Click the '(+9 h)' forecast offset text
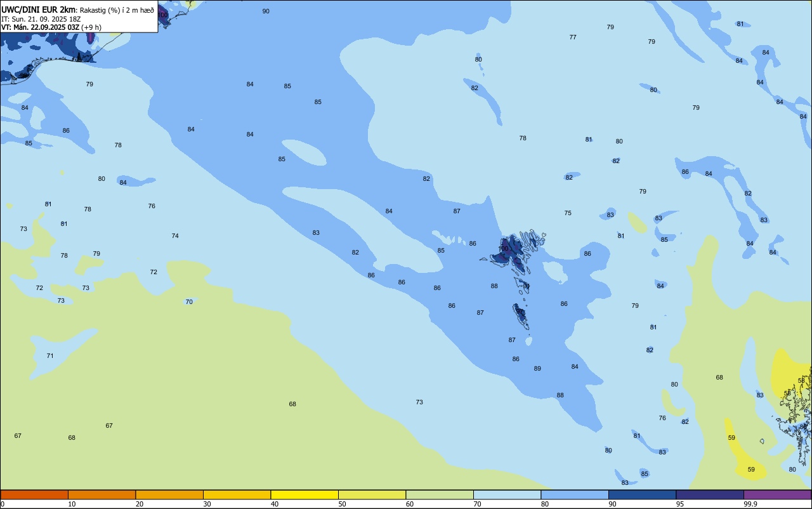 (x=91, y=27)
